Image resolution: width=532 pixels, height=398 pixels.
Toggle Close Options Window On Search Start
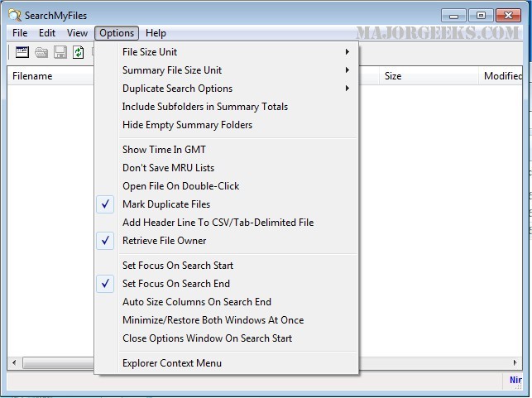(227, 338)
